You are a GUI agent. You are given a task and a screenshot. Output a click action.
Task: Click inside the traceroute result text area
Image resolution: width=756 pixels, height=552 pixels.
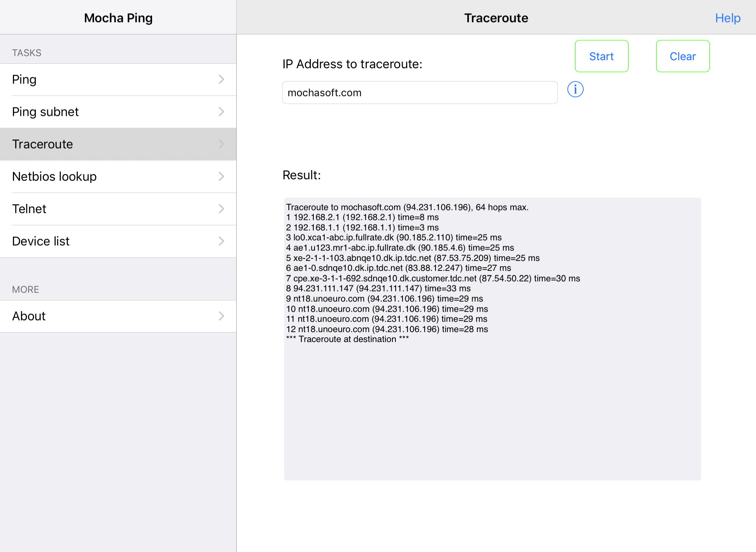492,339
